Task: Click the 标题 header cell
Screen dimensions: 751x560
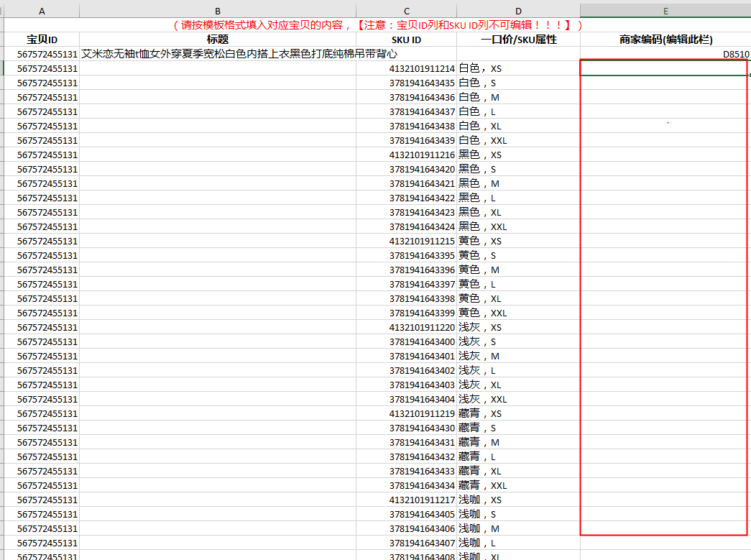Action: (217, 40)
